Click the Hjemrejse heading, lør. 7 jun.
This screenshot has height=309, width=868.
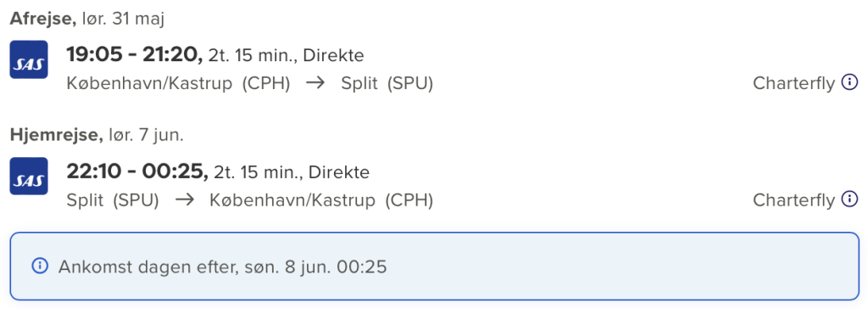[x=97, y=135]
